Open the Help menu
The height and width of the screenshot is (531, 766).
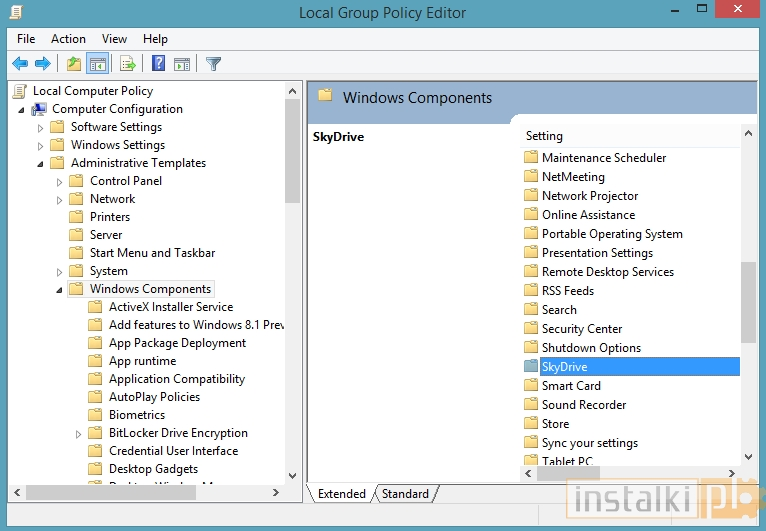coord(155,39)
